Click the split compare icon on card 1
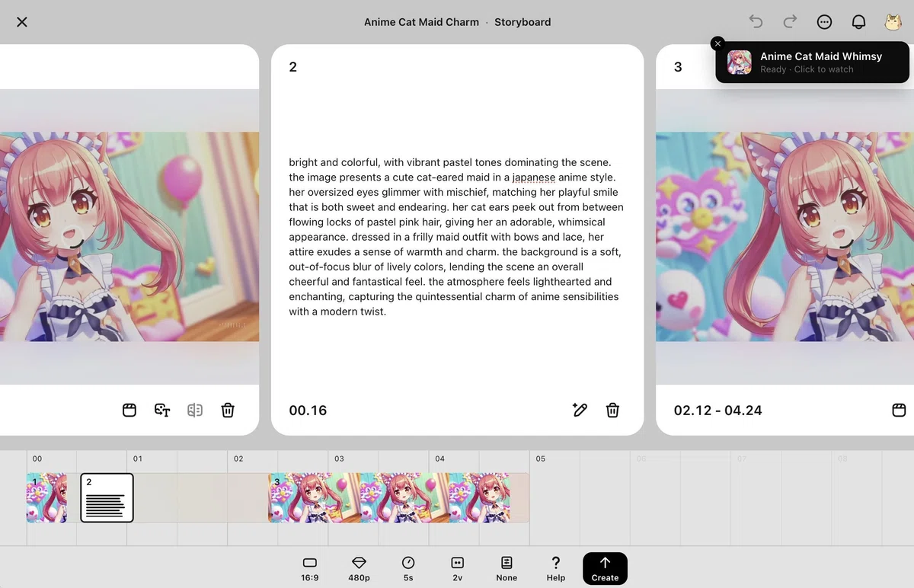 (195, 411)
